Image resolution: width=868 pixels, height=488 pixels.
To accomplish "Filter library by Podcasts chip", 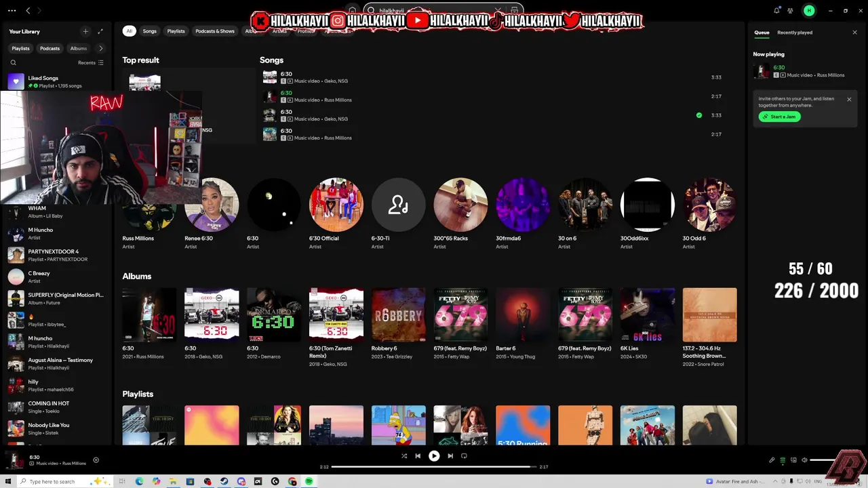I will coord(50,48).
